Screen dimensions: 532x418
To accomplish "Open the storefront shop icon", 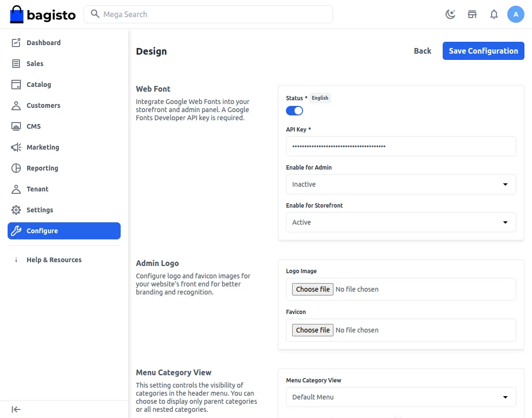I will point(472,14).
